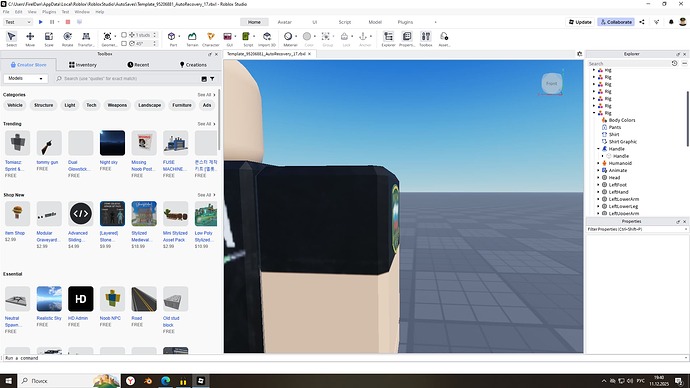
Task: Collapse the Handle accessory in Explorer
Action: tap(598, 149)
